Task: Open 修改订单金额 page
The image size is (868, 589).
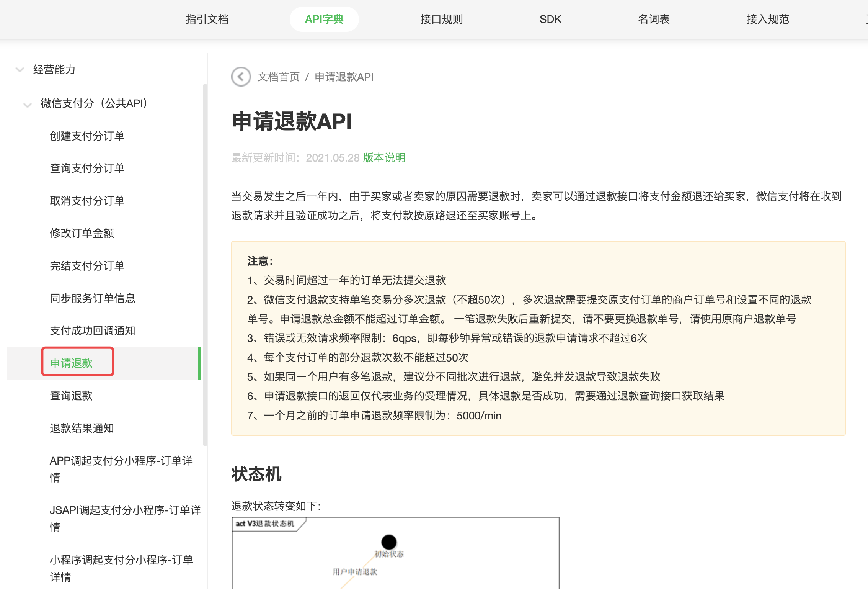Action: coord(82,233)
